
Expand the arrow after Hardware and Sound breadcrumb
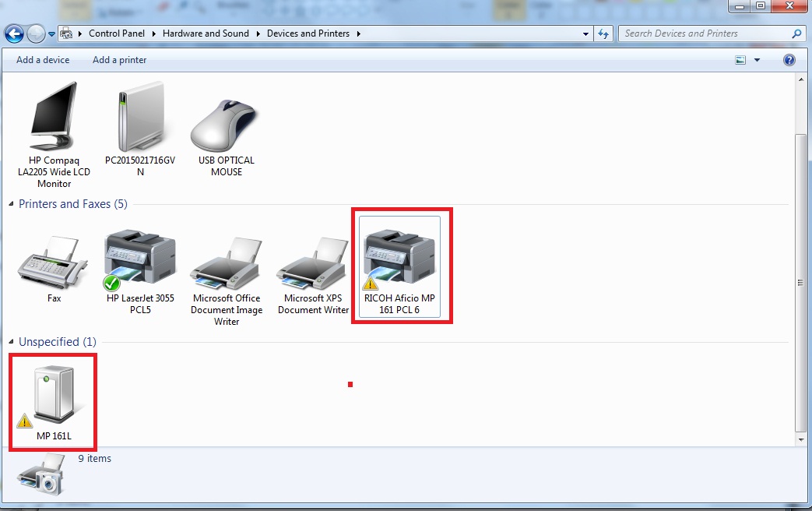(x=258, y=33)
